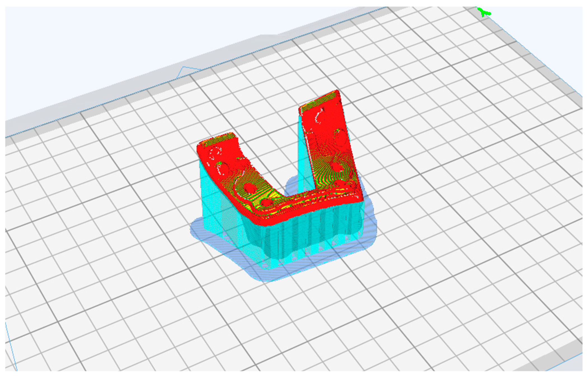Click the green axis origin marker
The height and width of the screenshot is (378, 588).
[484, 12]
